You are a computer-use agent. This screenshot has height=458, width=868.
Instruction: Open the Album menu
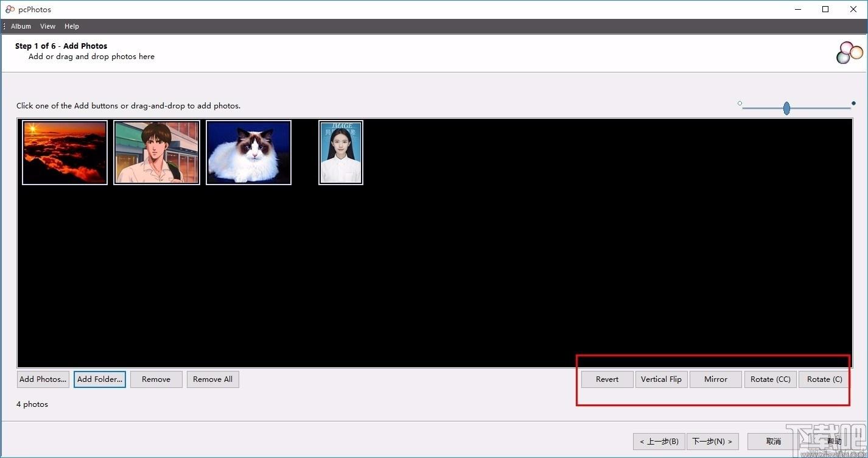21,26
